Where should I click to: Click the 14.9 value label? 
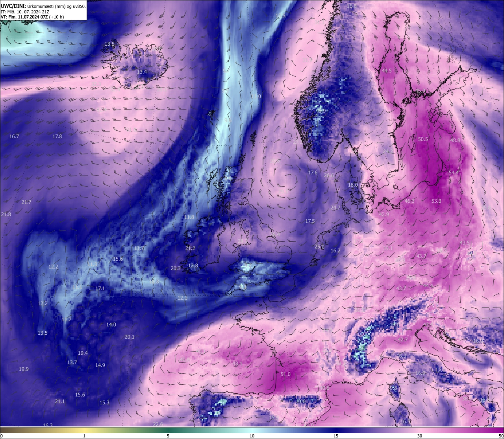click(100, 365)
